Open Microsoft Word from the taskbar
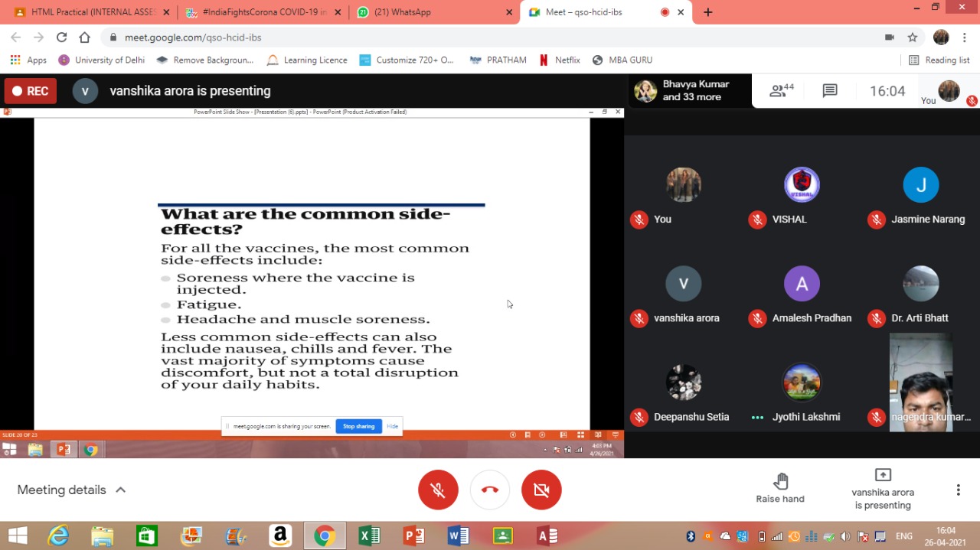980x550 pixels. (x=459, y=535)
